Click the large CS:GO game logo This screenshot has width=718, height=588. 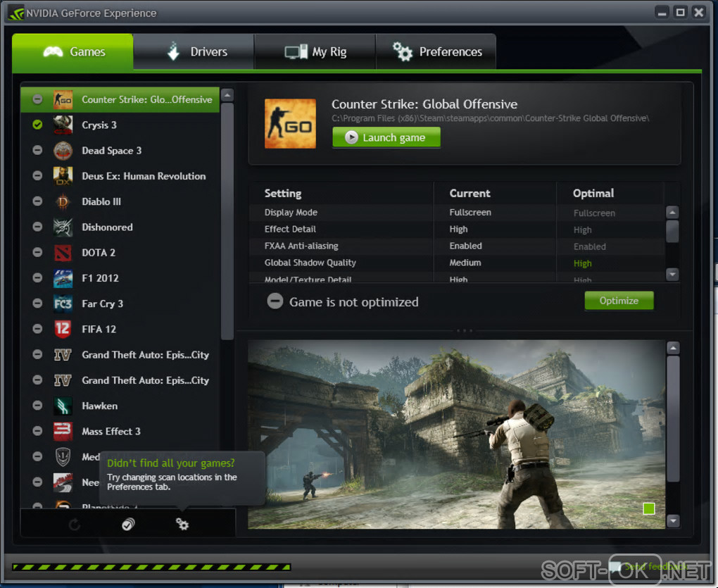290,124
